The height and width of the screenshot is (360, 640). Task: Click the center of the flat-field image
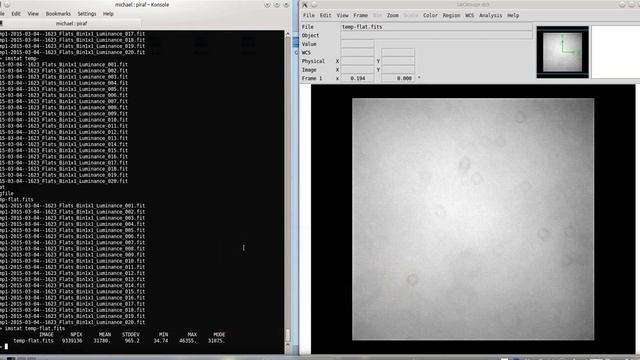(x=473, y=219)
